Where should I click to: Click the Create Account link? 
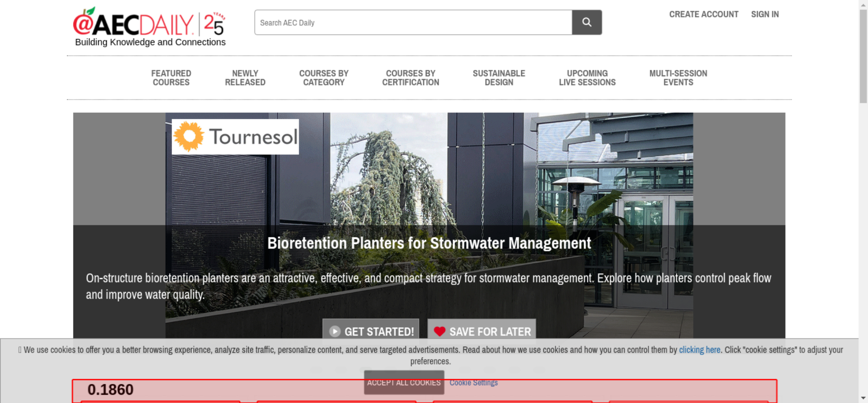coord(703,14)
